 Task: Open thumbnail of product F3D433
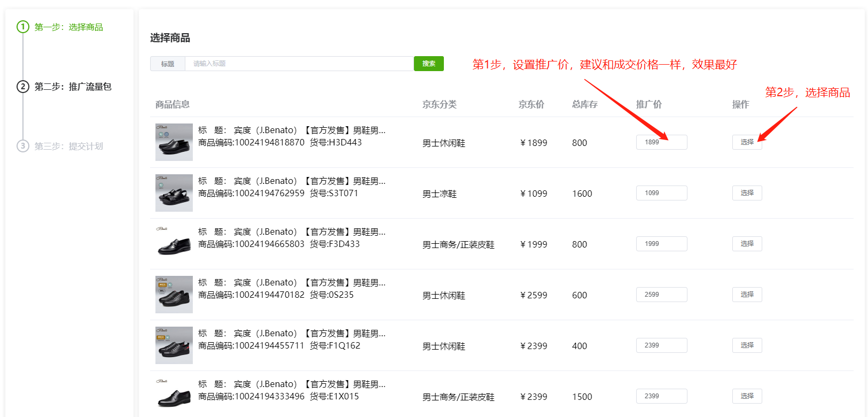coord(174,244)
